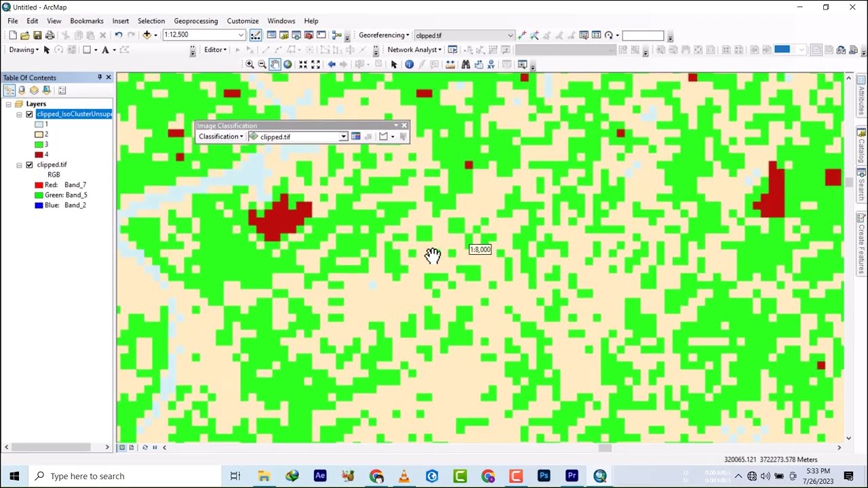Activate the Pan hand tool

(x=275, y=64)
